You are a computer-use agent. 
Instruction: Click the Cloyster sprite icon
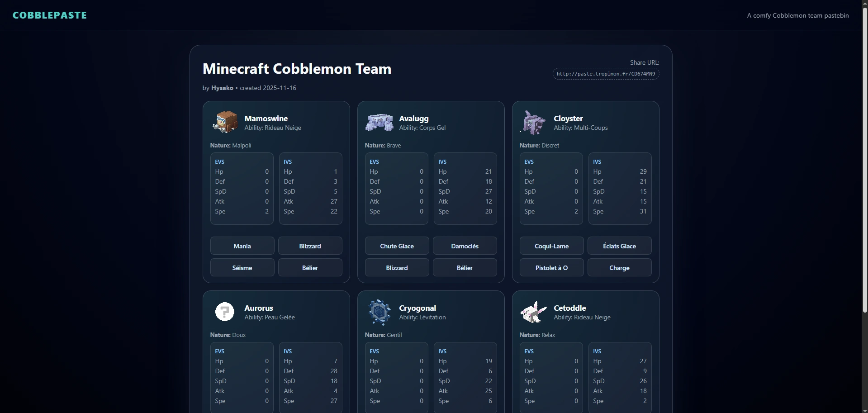[534, 122]
